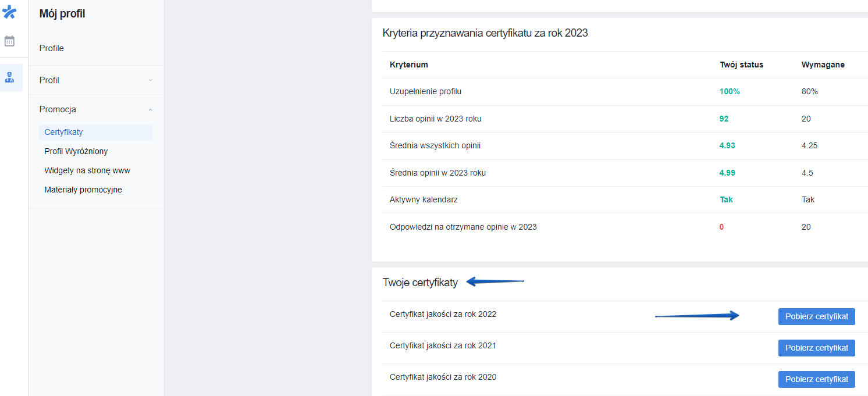868x396 pixels.
Task: Collapse the Promocja section chevron
Action: (150, 109)
